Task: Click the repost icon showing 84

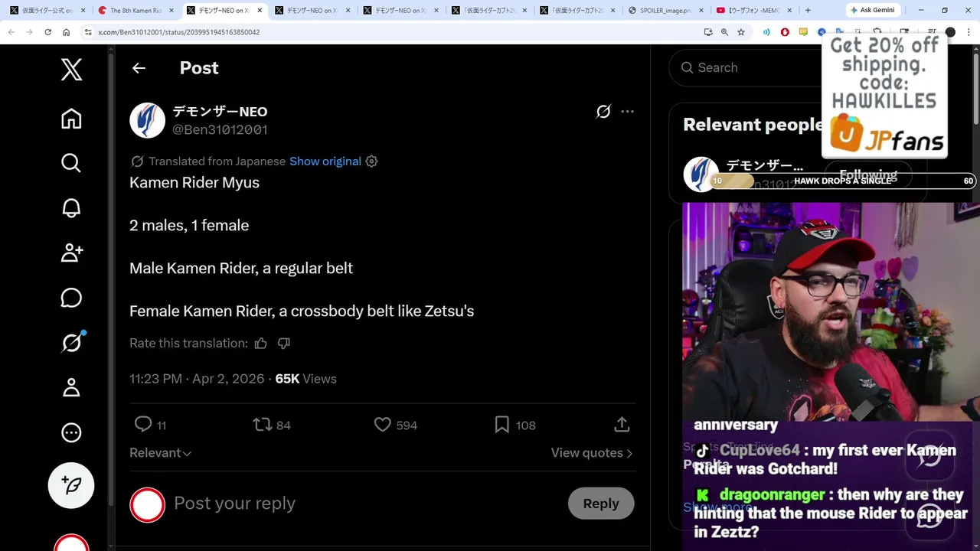Action: click(x=263, y=425)
